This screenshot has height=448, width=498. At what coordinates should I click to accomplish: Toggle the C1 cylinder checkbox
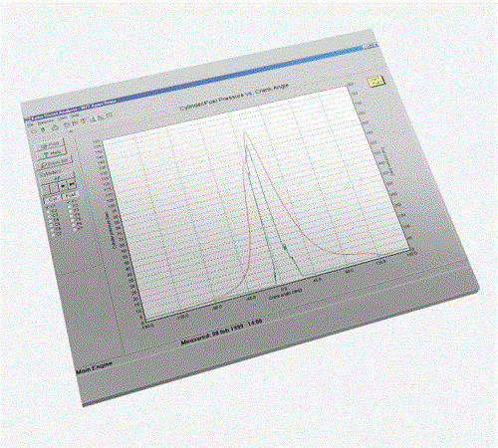[x=47, y=207]
